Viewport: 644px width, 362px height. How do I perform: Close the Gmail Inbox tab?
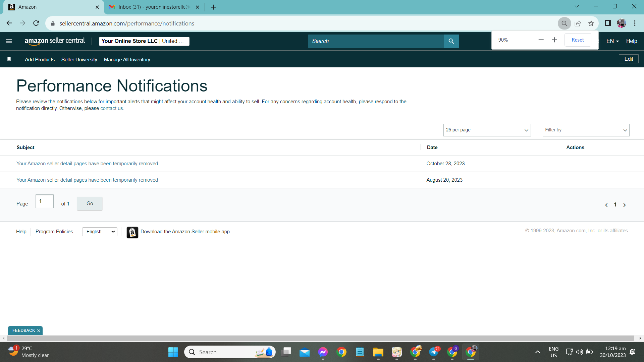click(197, 7)
